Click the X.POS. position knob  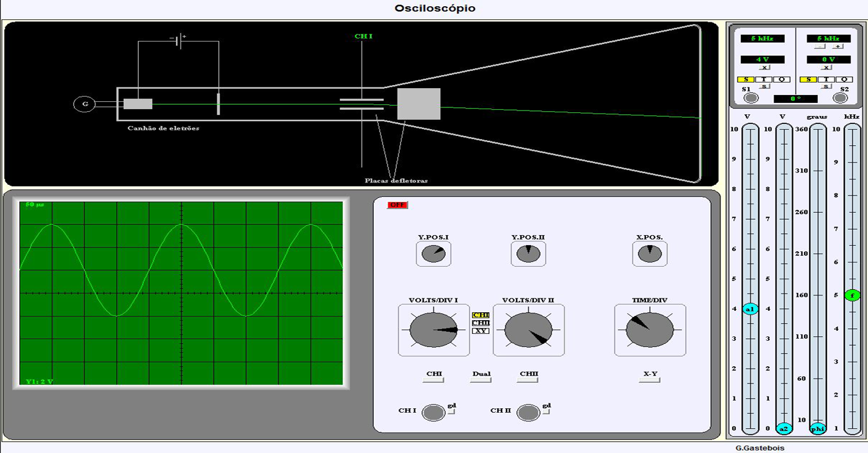650,254
